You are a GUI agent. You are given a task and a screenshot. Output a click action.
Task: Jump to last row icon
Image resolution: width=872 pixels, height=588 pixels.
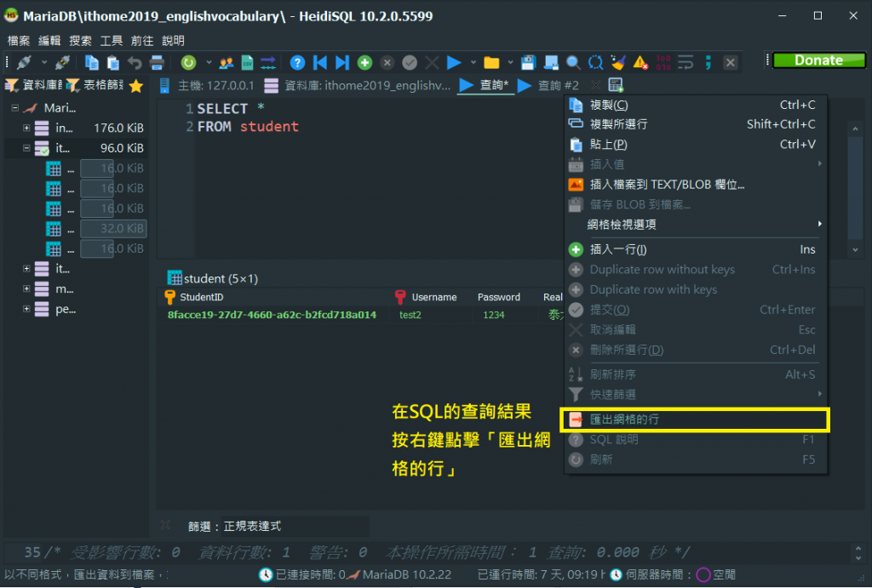(342, 62)
